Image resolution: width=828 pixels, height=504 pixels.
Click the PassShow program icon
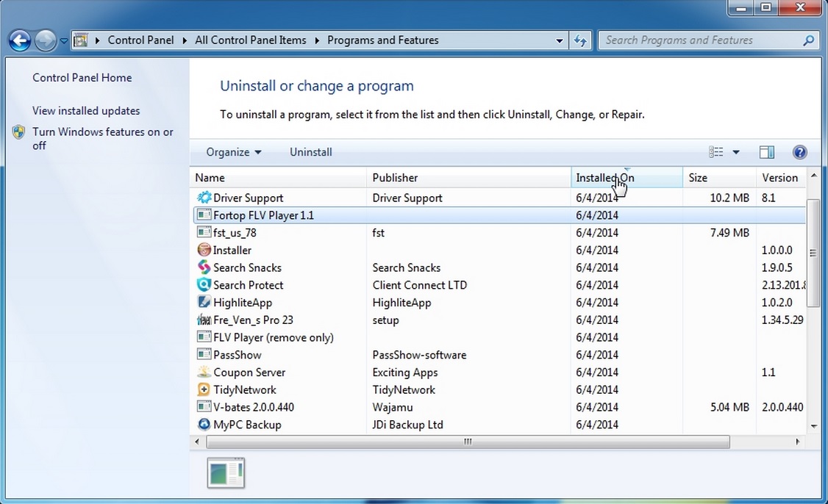point(204,355)
